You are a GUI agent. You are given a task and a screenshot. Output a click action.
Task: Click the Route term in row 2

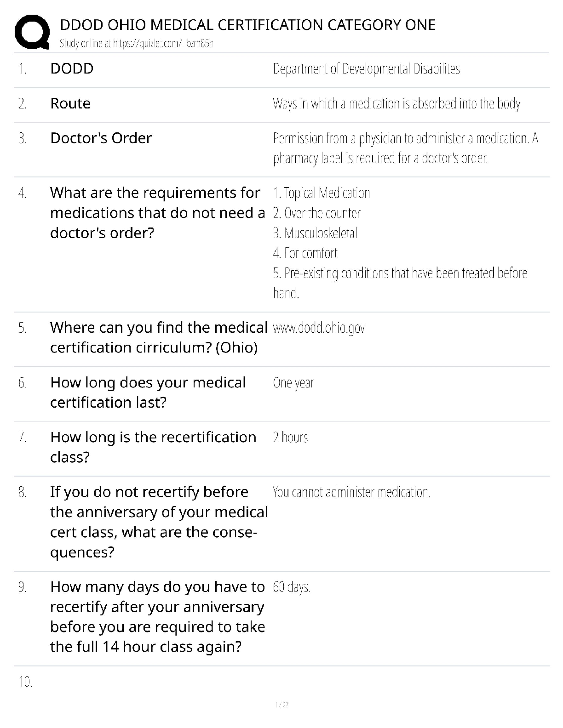(x=70, y=103)
